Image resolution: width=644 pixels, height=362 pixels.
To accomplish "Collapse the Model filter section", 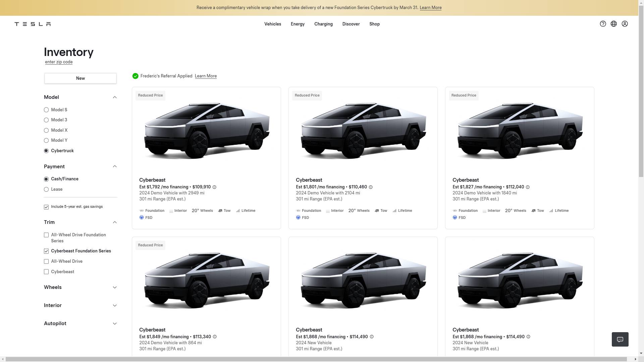I will [x=114, y=97].
